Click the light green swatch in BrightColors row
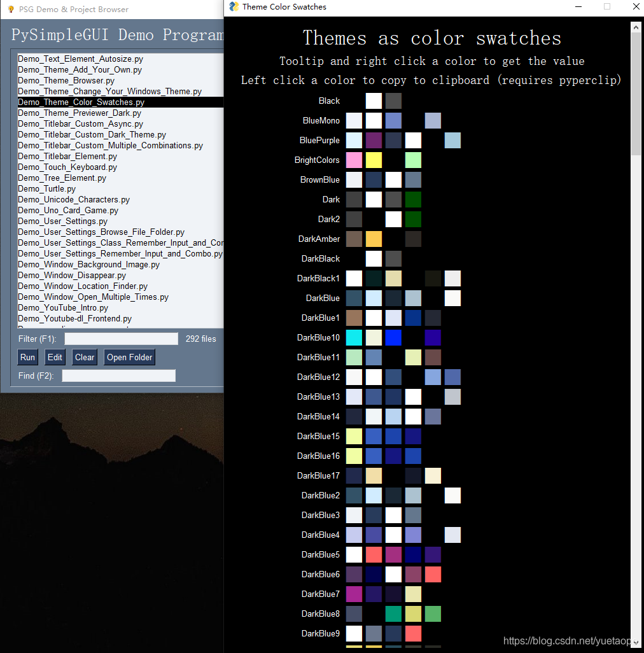644x653 pixels. (x=413, y=160)
